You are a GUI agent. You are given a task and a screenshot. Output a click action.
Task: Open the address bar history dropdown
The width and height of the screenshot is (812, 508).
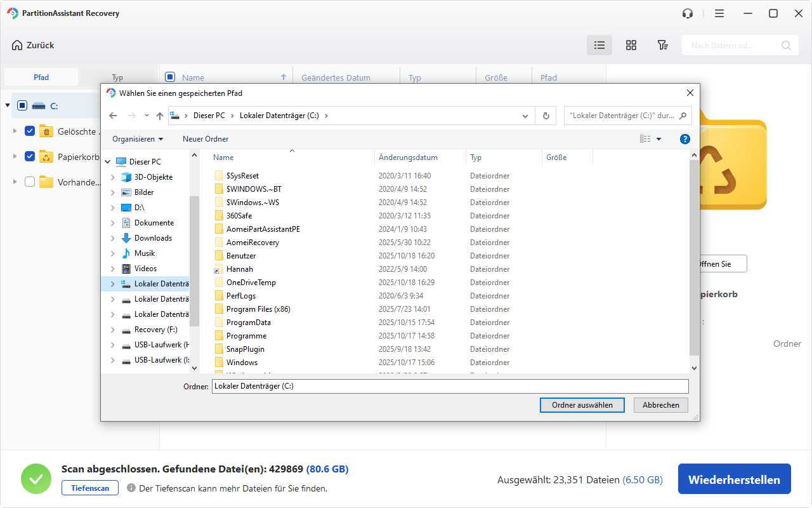(525, 116)
